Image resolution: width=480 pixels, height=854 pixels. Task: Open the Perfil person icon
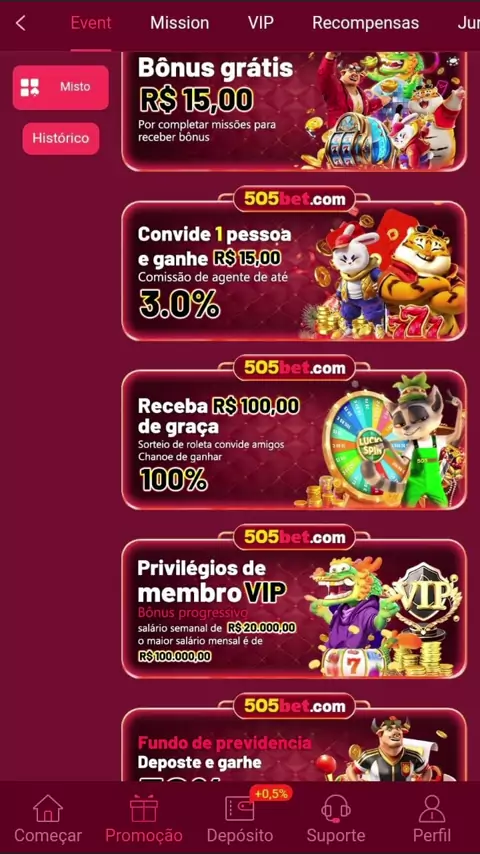point(432,808)
